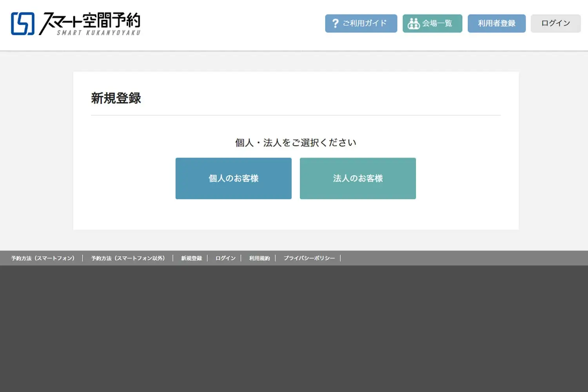Open the ご利用ガイド usage guide
The height and width of the screenshot is (392, 588).
pos(361,24)
